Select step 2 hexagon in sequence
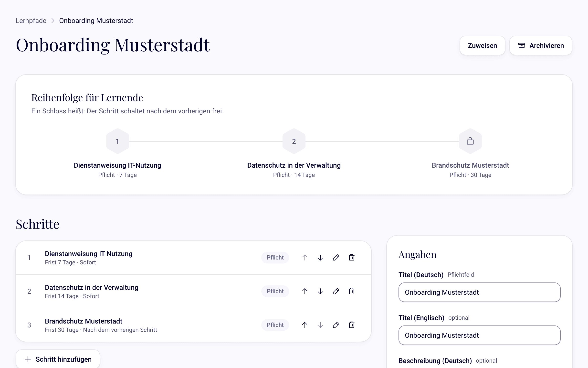 point(294,141)
